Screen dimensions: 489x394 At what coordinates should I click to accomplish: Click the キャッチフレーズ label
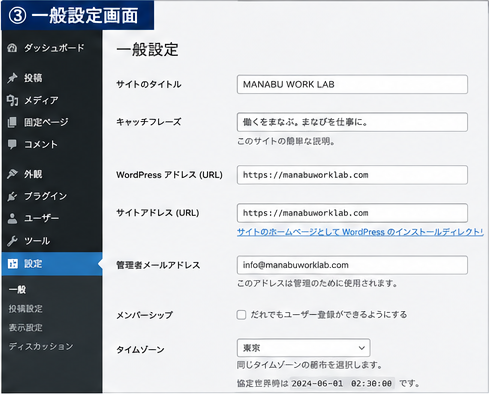149,122
